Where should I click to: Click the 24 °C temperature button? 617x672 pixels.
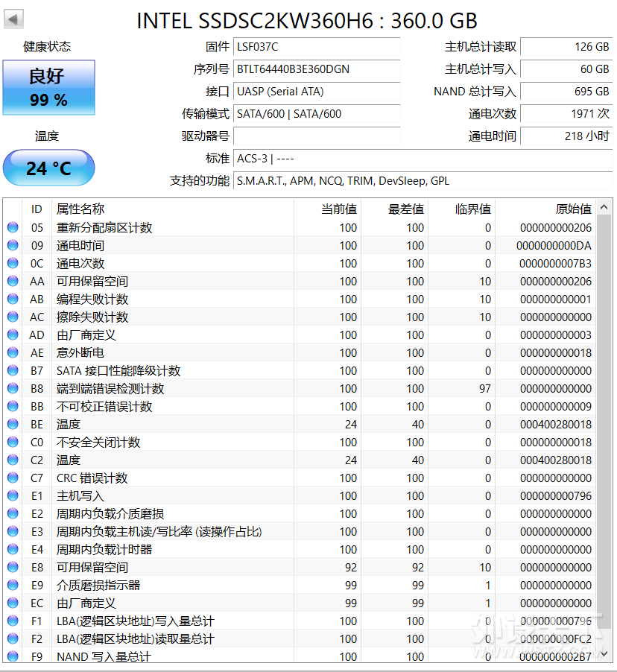coord(48,168)
